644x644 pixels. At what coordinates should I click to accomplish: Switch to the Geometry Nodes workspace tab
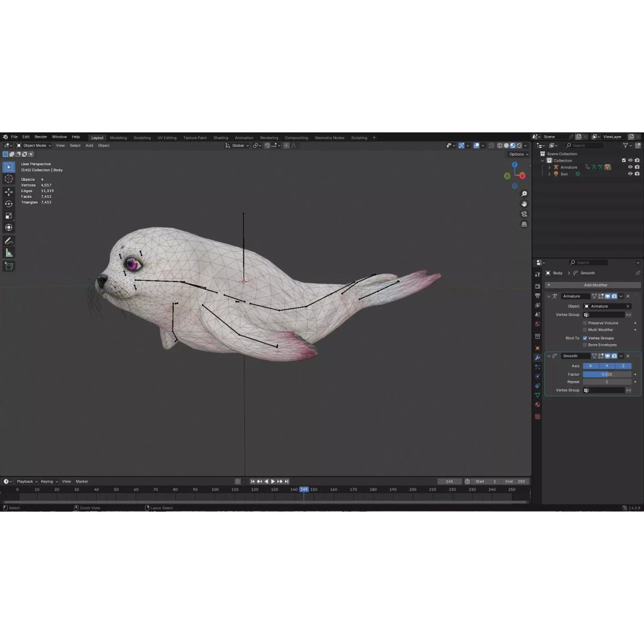pyautogui.click(x=329, y=138)
